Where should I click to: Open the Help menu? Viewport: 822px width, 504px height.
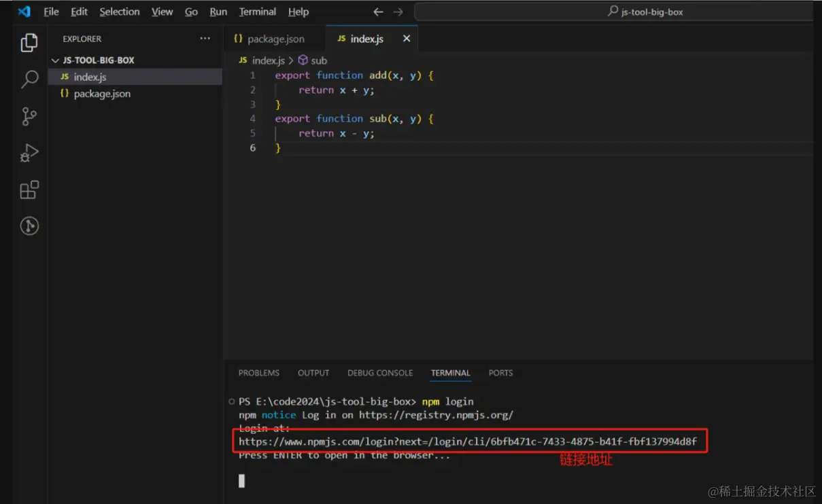point(298,12)
